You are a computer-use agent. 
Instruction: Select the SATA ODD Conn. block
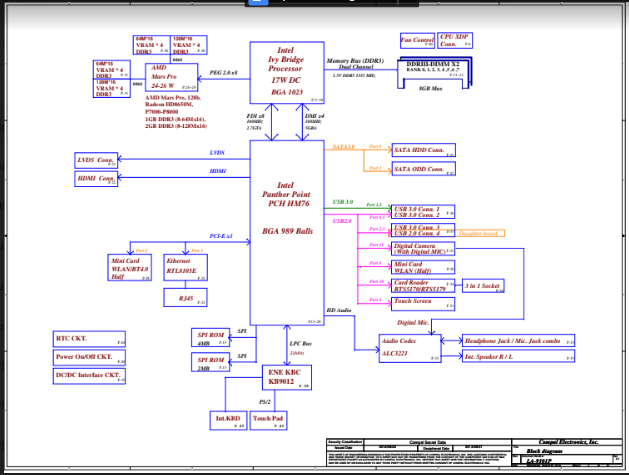423,169
